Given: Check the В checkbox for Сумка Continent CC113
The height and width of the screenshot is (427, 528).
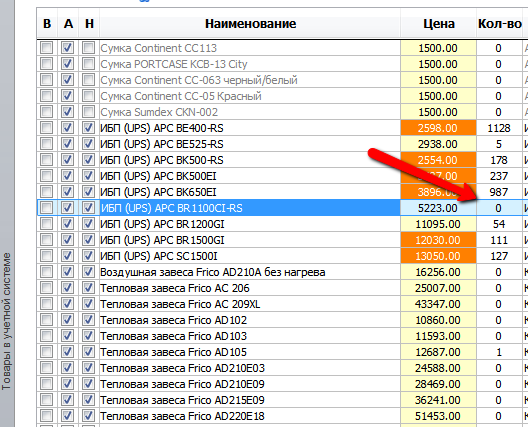Looking at the screenshot, I should coord(46,47).
